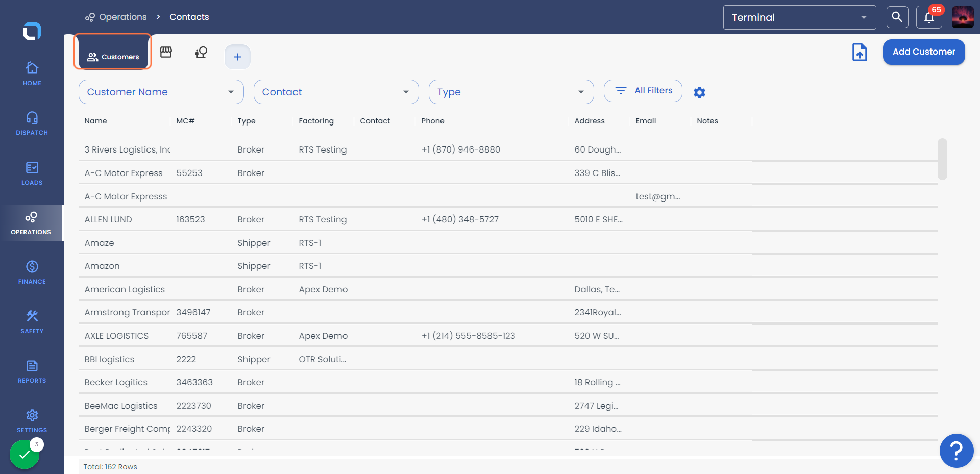
Task: Open the Loads section
Action: [x=32, y=173]
